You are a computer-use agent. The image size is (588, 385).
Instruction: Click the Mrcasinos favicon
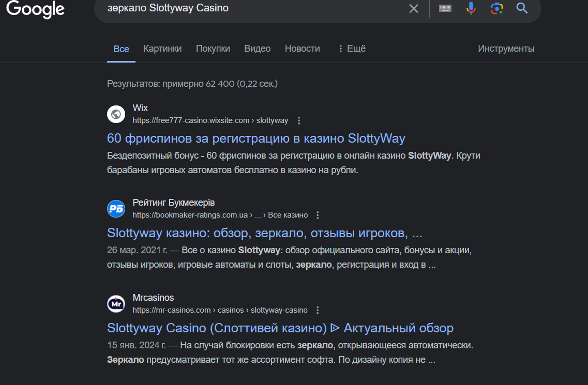[116, 304]
